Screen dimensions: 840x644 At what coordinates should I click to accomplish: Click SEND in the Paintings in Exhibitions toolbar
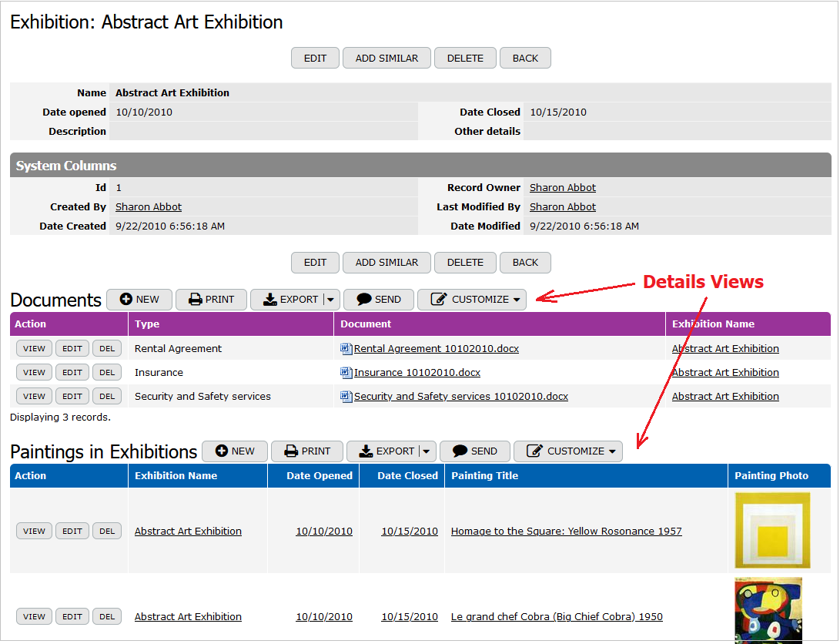click(475, 451)
